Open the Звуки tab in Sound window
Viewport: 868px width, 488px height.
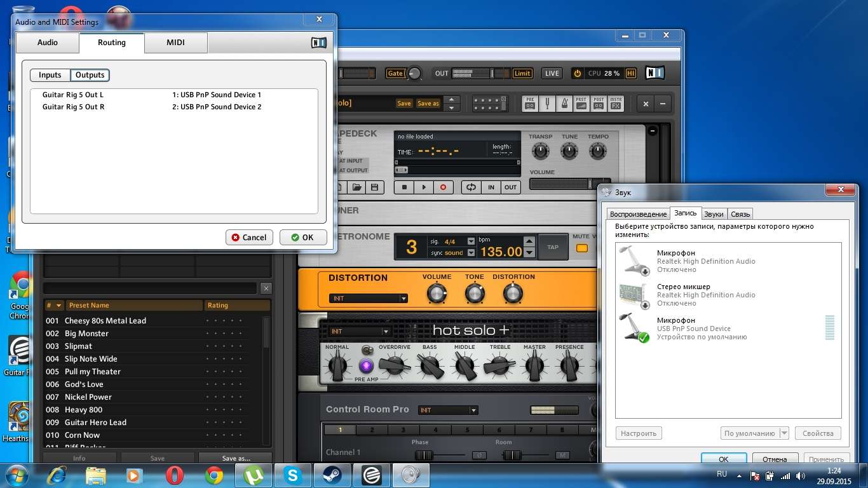[714, 214]
